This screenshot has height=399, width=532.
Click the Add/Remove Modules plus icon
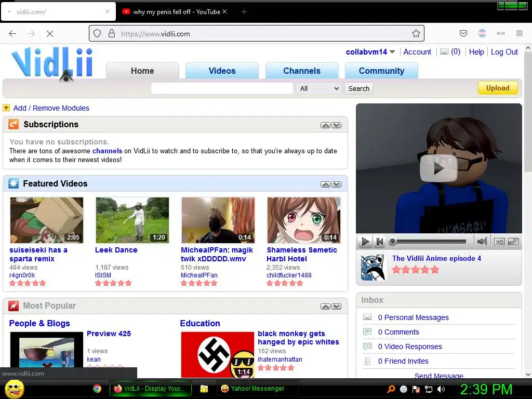point(6,108)
